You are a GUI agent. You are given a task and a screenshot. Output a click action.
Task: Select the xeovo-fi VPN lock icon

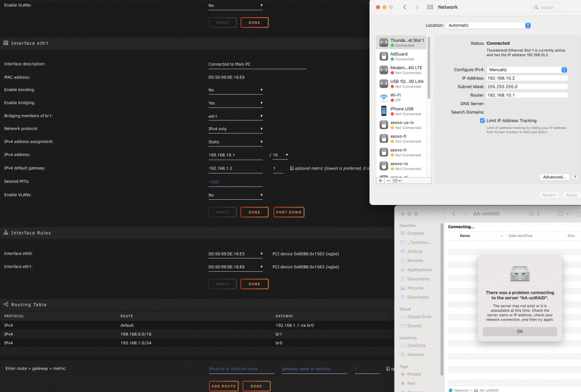383,139
